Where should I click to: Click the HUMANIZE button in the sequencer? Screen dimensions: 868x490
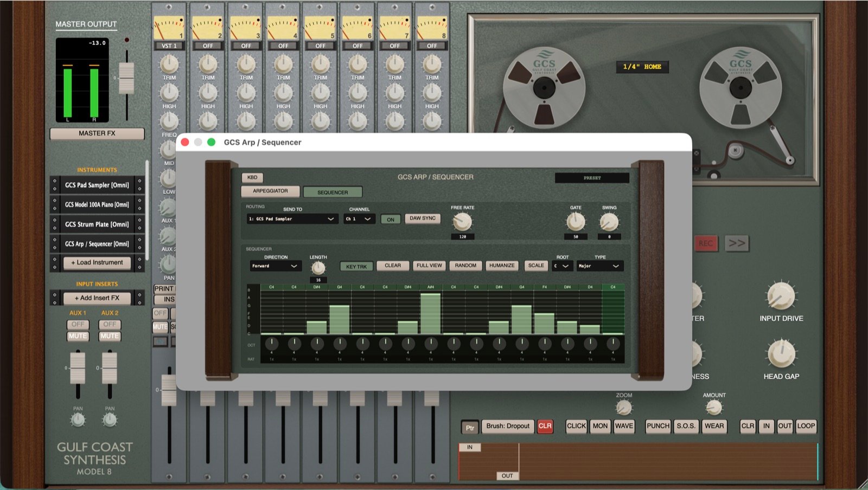click(x=502, y=266)
